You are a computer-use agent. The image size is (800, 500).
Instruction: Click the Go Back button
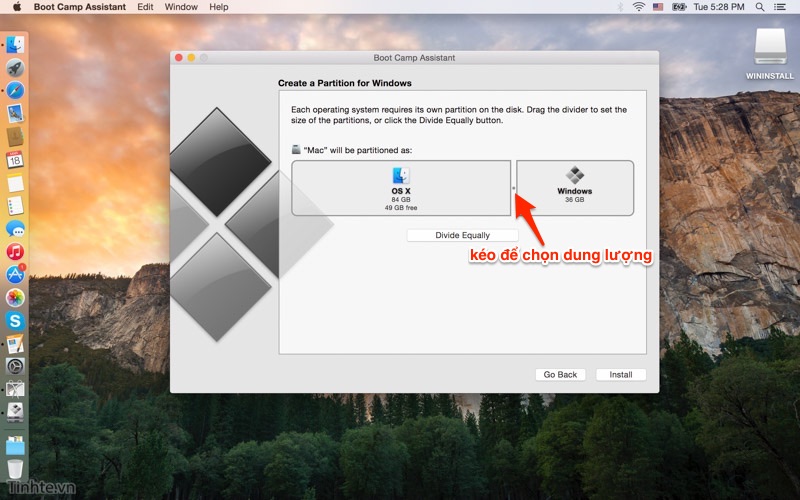coord(560,374)
